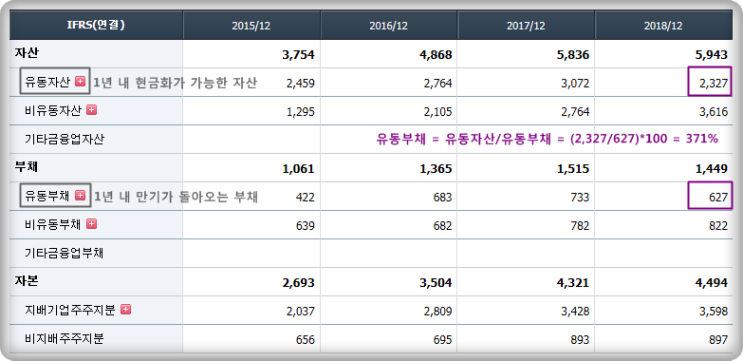Select 비지배주주지분 value 656
This screenshot has width=743, height=361.
pos(305,340)
